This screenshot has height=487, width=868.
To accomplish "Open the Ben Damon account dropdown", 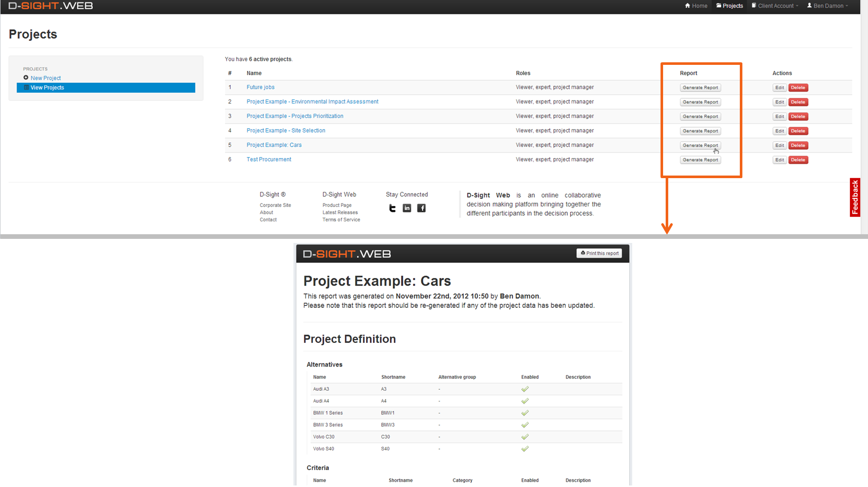I will click(x=827, y=6).
